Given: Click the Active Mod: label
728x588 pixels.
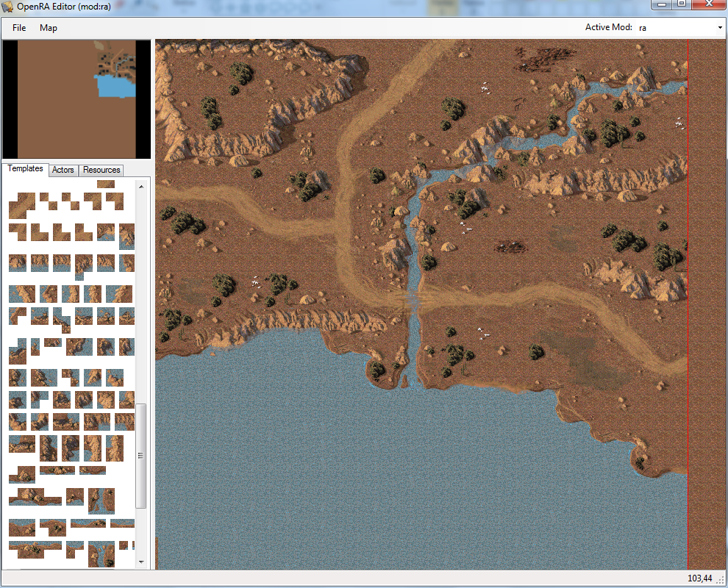Looking at the screenshot, I should [608, 27].
